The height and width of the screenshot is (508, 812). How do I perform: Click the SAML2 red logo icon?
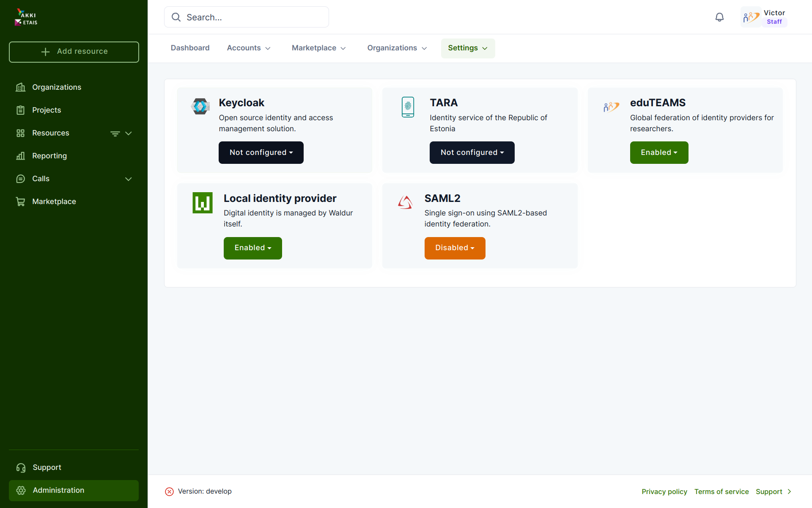click(x=405, y=202)
